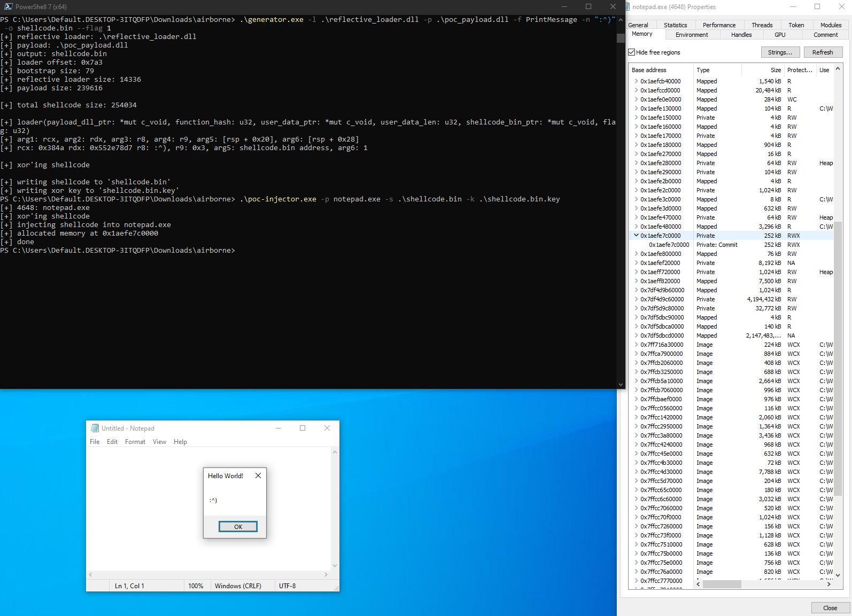Click memory list scroll-up arrow
Screen dimensions: 852x616
[838, 69]
